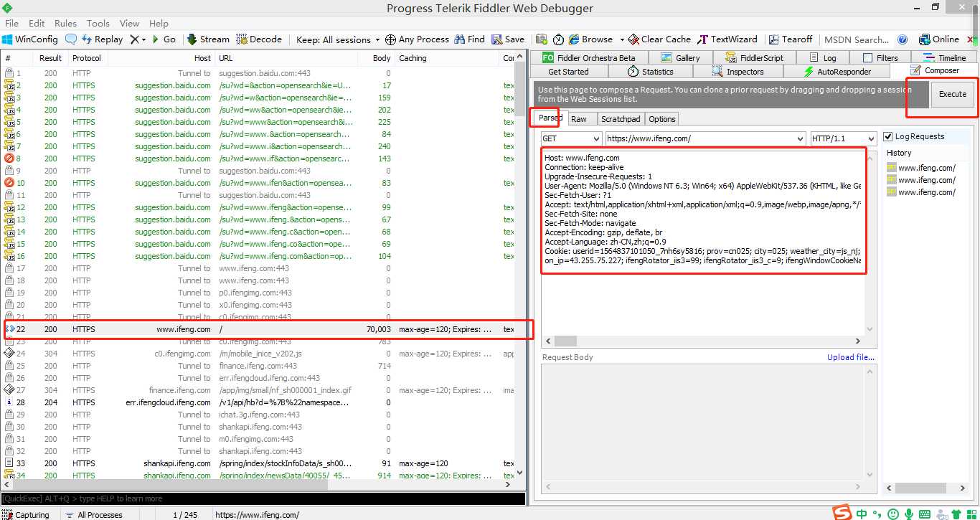
Task: Toggle Stream mode in the toolbar
Action: coord(208,39)
